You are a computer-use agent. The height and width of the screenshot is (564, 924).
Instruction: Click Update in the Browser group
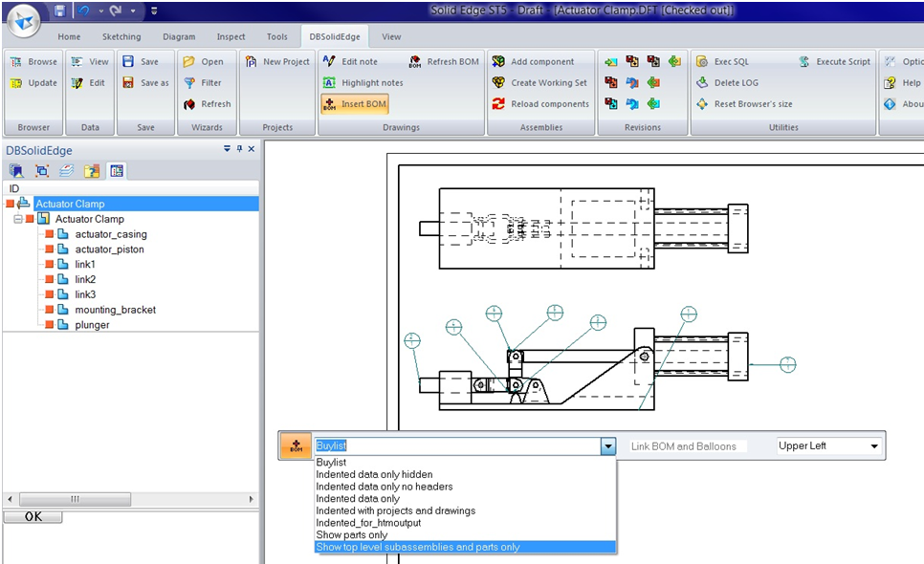click(x=34, y=83)
